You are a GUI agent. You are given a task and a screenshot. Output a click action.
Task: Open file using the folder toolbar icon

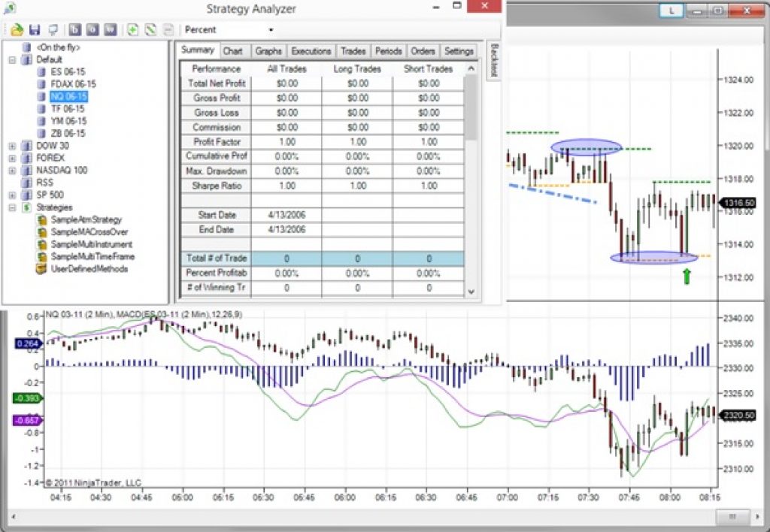coord(17,30)
